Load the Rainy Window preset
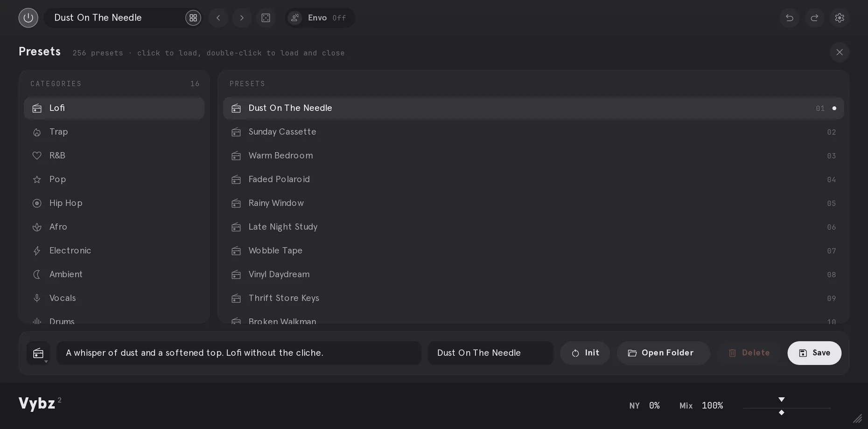Image resolution: width=868 pixels, height=429 pixels. (x=533, y=203)
